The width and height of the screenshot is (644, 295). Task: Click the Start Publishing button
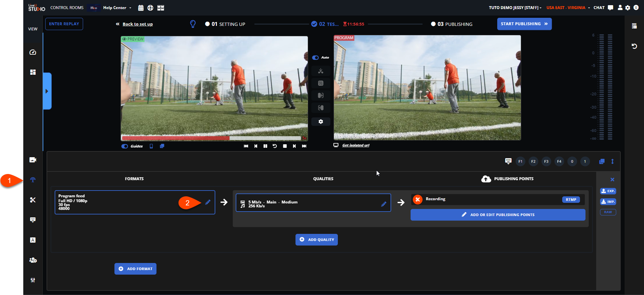tap(524, 24)
